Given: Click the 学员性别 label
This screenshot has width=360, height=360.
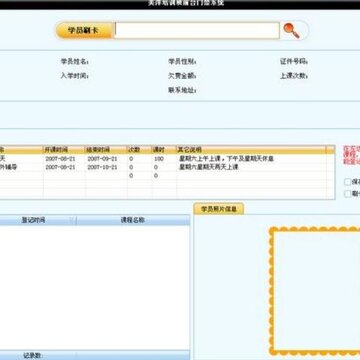Looking at the screenshot, I should coord(182,62).
